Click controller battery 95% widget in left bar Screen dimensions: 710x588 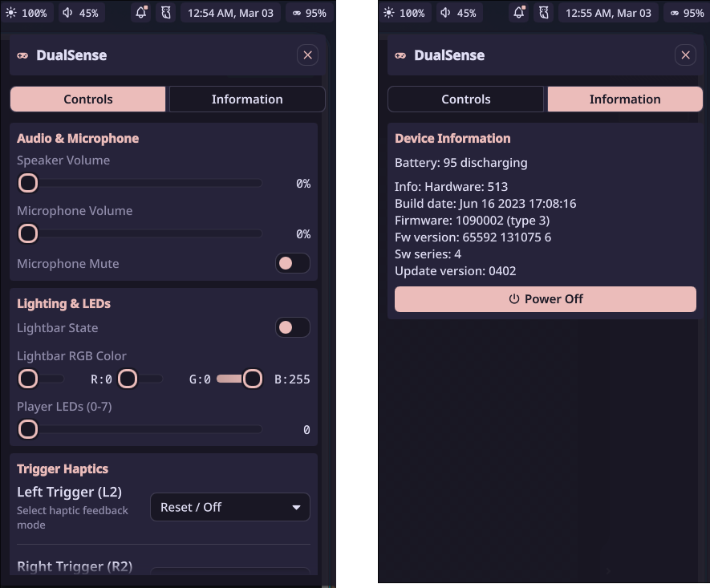click(x=309, y=13)
